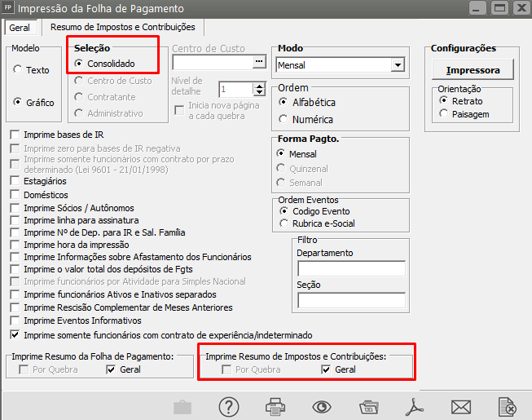Viewport: 532px width, 420px height.
Task: Enable Imprime bases de IR checkbox
Action: pos(15,135)
